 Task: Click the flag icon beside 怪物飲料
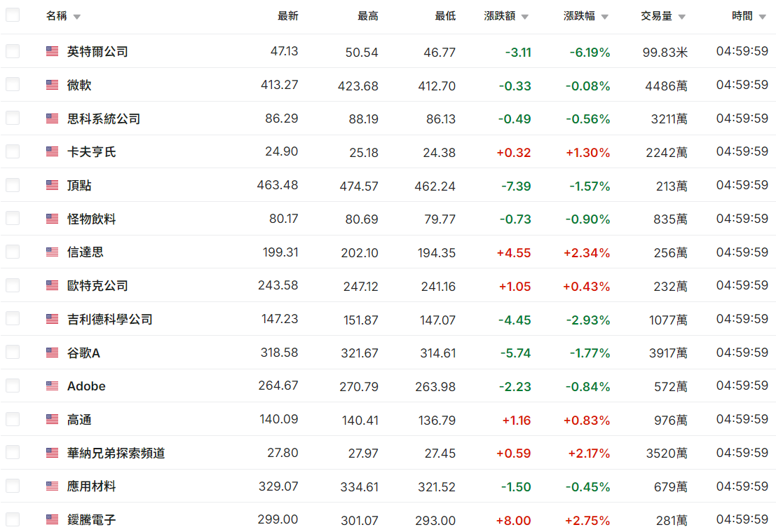pos(52,219)
